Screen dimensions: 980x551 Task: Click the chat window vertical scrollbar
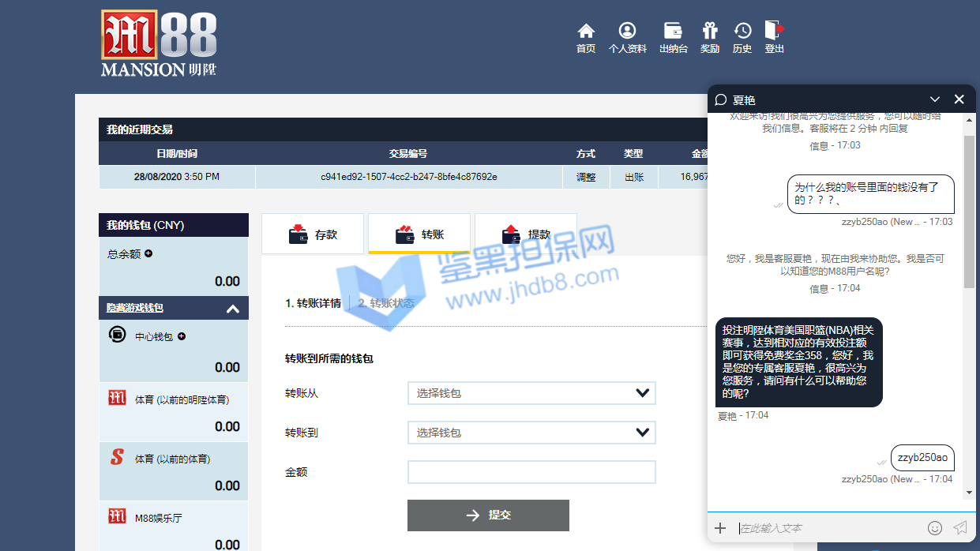969,213
